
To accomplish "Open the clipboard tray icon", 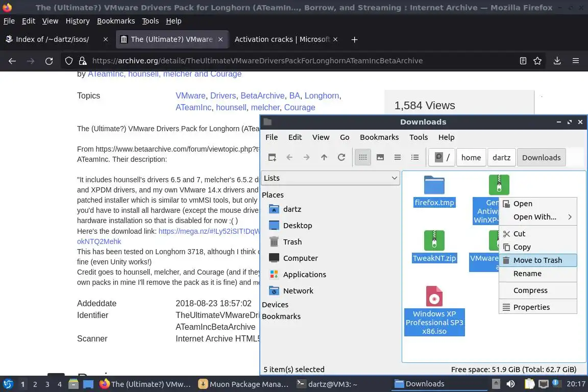I will (529, 384).
